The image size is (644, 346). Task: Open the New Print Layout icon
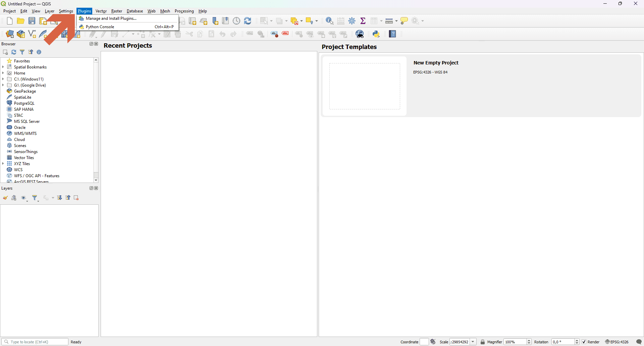tap(43, 21)
